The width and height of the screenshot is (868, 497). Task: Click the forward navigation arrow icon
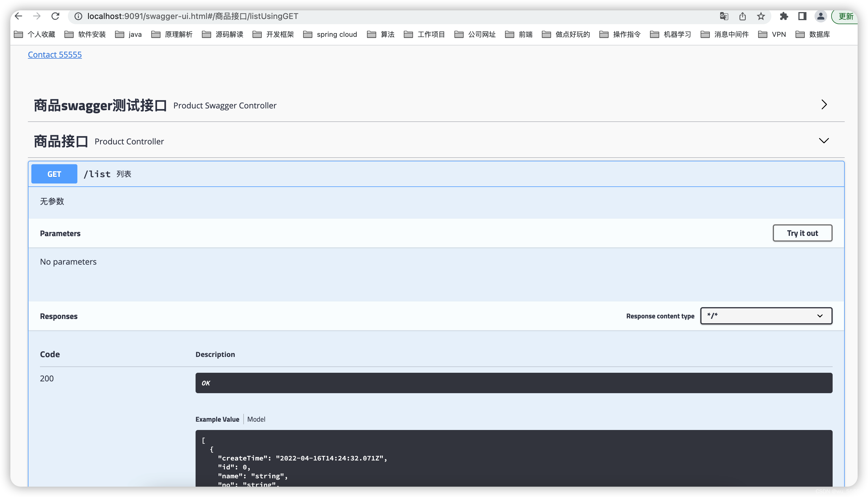click(x=37, y=16)
